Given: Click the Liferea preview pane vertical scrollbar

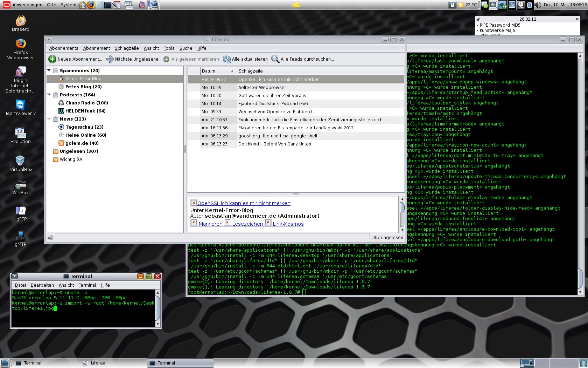Looking at the screenshot, I should click(x=402, y=214).
